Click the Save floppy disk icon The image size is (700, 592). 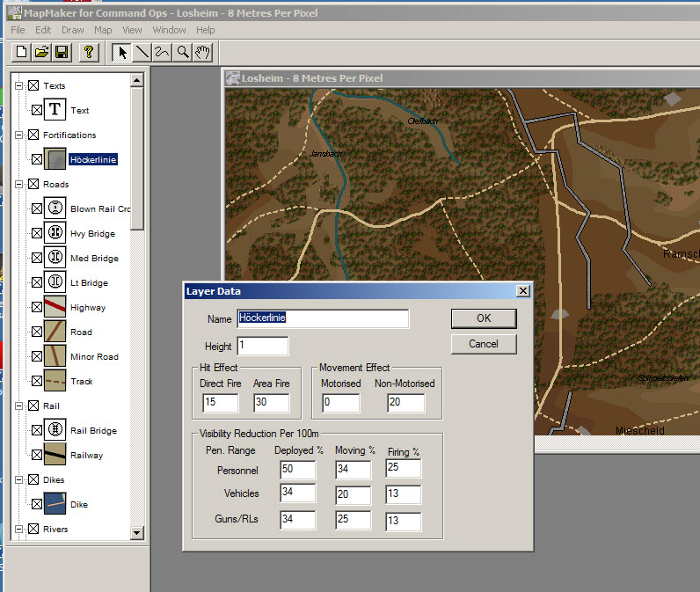tap(62, 52)
